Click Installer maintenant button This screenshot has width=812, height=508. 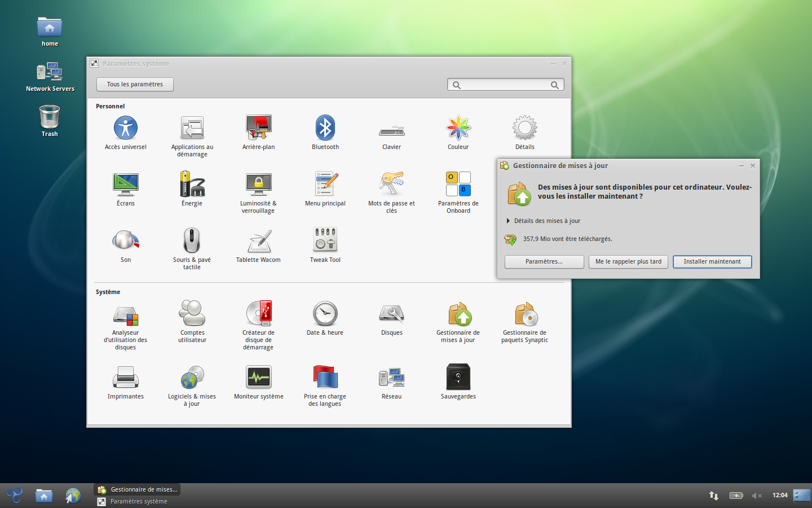coord(712,262)
